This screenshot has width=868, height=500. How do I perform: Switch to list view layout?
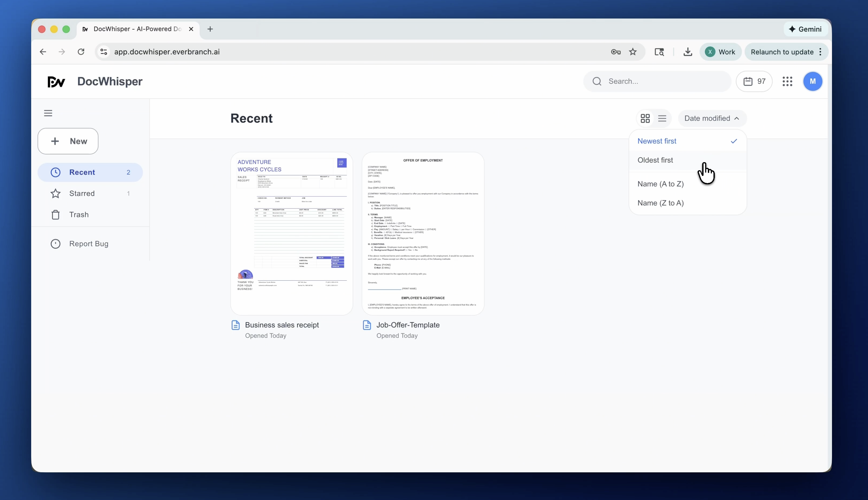tap(662, 118)
